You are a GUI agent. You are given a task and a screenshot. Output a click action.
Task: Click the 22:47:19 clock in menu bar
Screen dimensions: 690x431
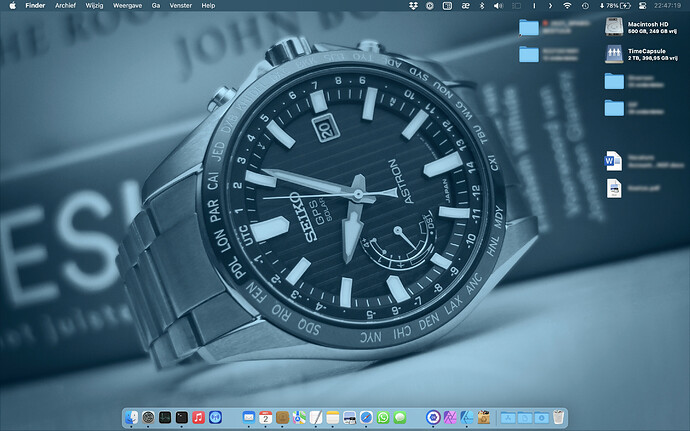pos(667,6)
